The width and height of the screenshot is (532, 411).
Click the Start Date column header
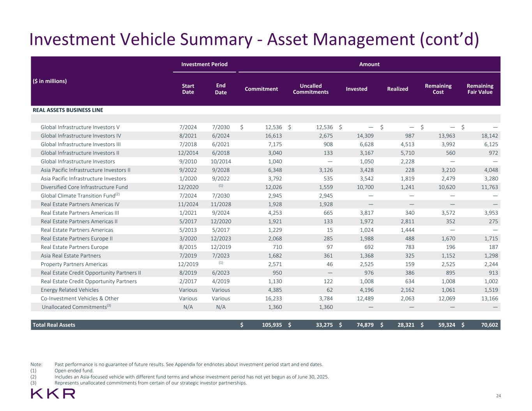(x=188, y=89)
